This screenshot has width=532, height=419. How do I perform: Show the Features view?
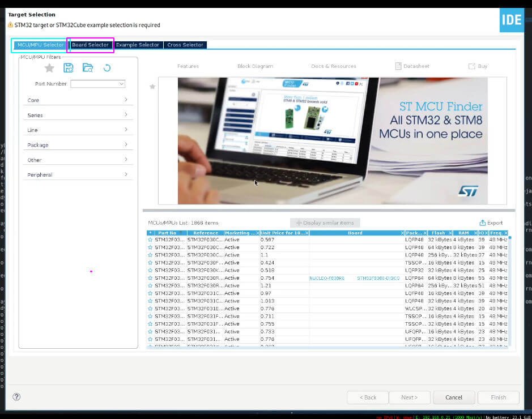pyautogui.click(x=188, y=66)
